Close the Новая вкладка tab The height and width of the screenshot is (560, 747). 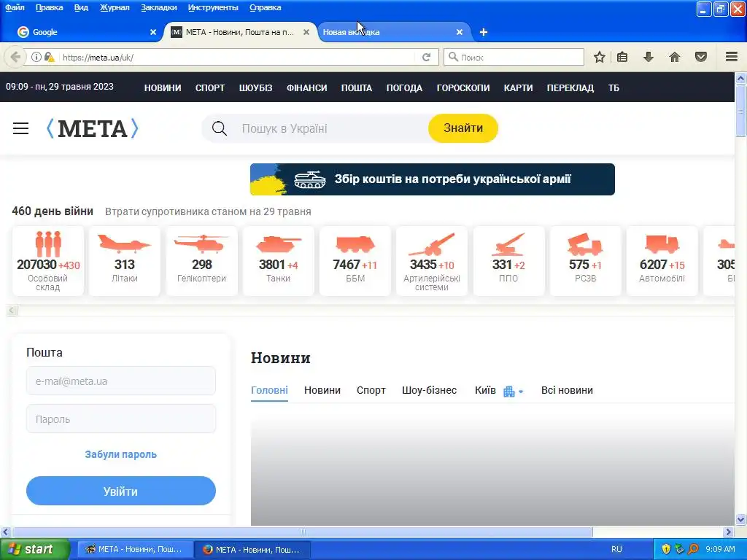[x=460, y=32]
